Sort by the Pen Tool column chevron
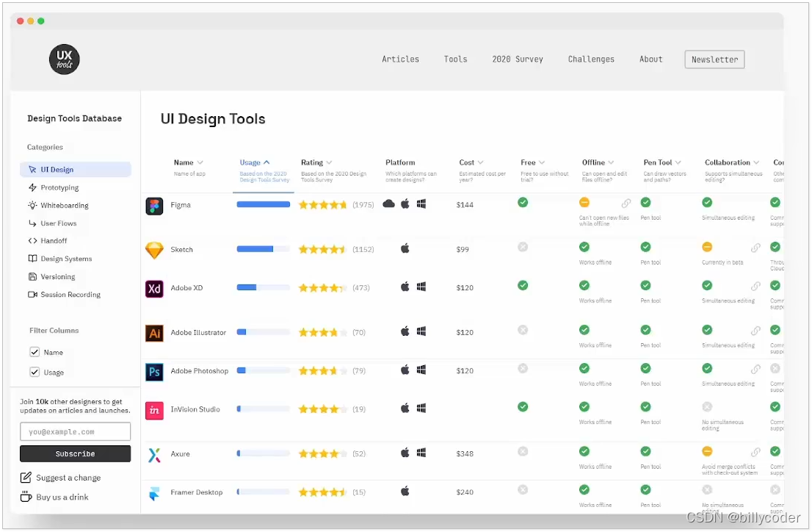This screenshot has width=812, height=532. coord(678,163)
